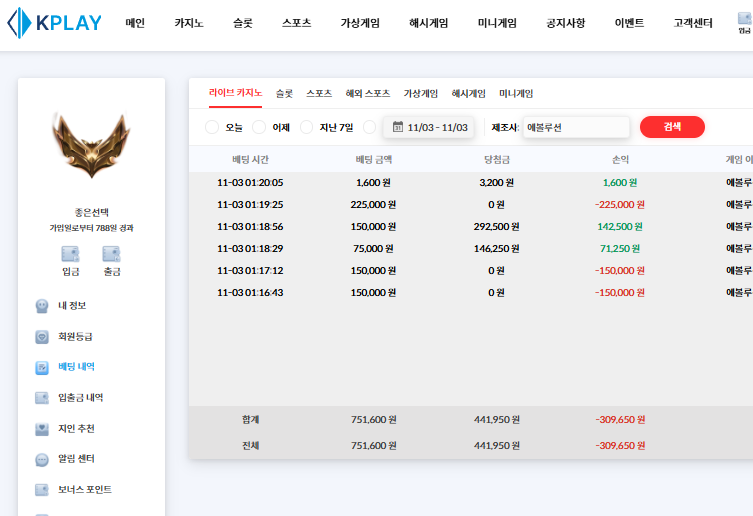Click the username 좋은선택
This screenshot has width=753, height=516.
tap(92, 212)
